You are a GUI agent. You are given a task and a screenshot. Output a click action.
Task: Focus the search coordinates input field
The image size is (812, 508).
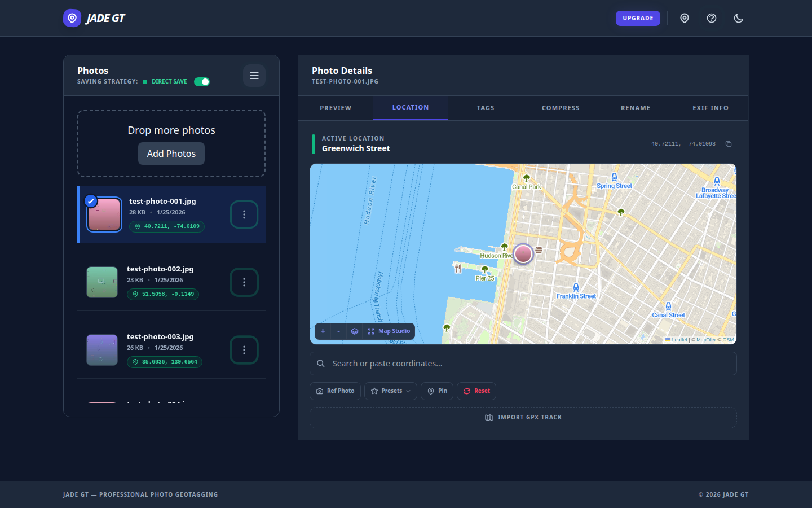click(x=523, y=364)
